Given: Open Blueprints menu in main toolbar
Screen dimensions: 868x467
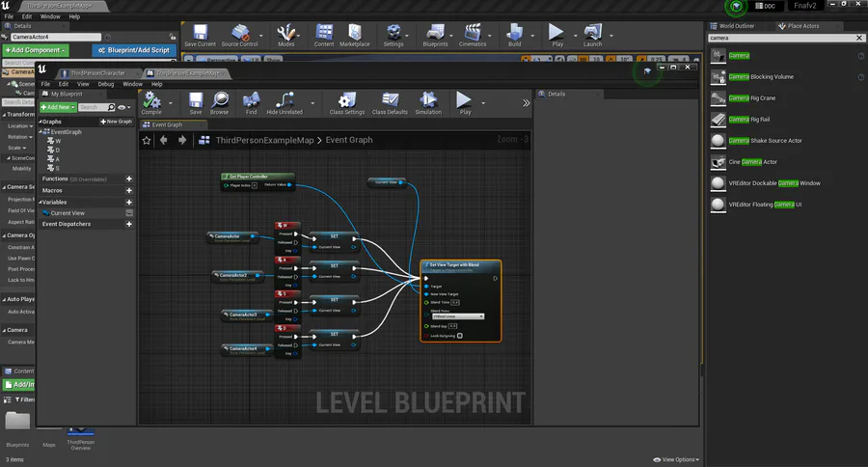Looking at the screenshot, I should [x=435, y=36].
